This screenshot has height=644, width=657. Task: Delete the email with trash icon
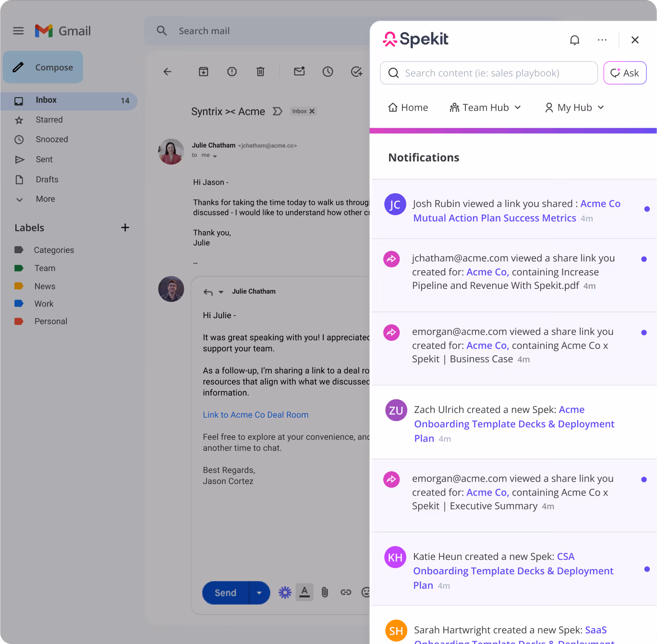point(260,72)
